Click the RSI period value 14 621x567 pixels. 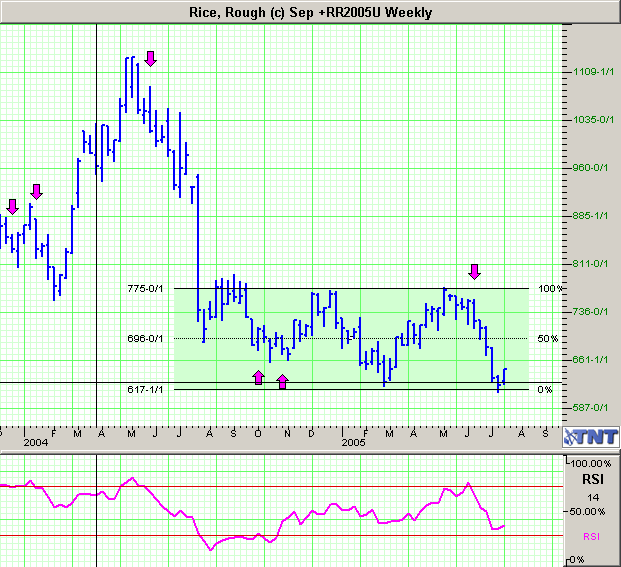(589, 496)
